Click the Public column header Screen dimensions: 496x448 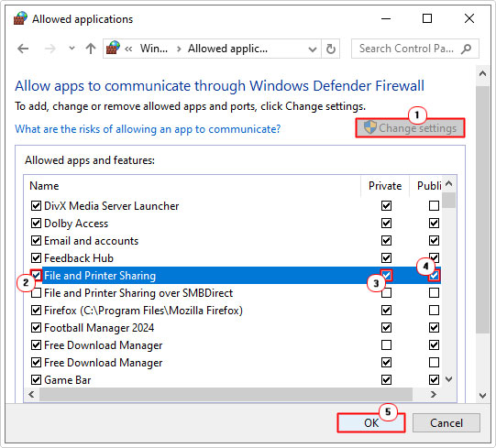click(429, 186)
